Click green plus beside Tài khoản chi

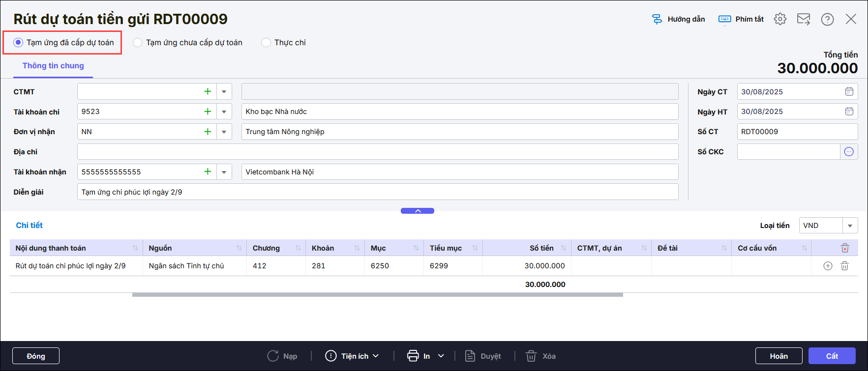pyautogui.click(x=208, y=112)
